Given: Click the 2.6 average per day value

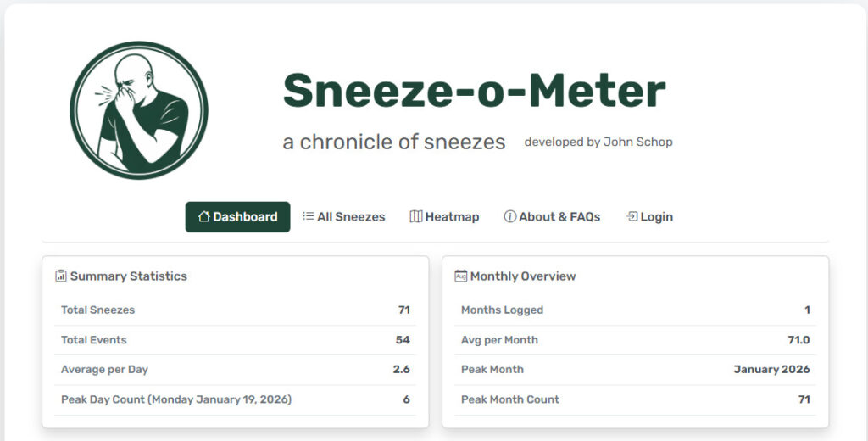Looking at the screenshot, I should (x=401, y=369).
